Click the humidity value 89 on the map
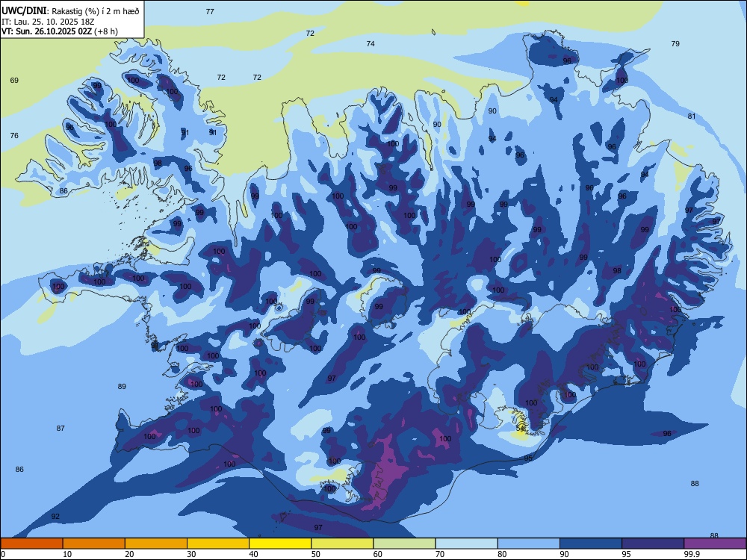 click(x=122, y=386)
